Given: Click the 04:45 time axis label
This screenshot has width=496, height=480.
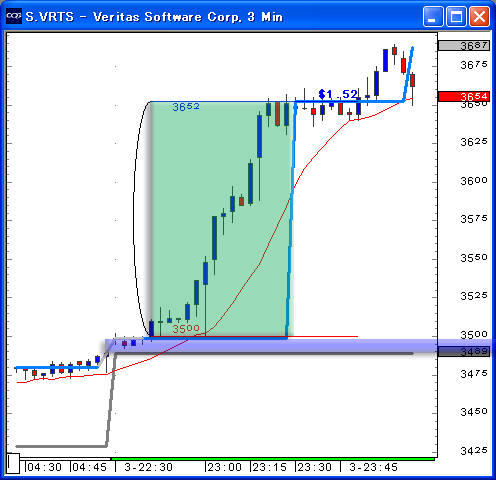Looking at the screenshot, I should 89,467.
